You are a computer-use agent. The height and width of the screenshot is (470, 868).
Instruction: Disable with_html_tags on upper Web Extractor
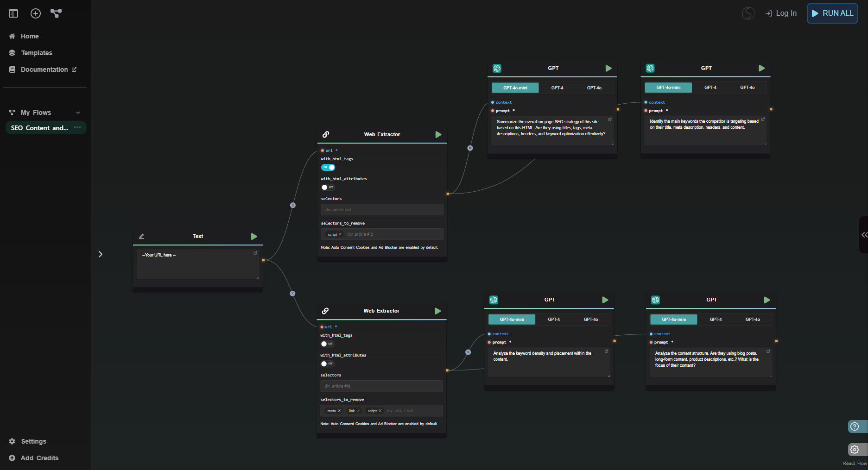328,167
